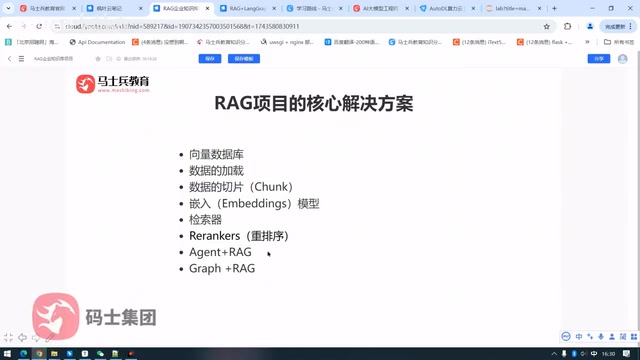Switch to the RAG+LangGraph browser tab
Viewport: 640px width, 360px height.
point(248,8)
